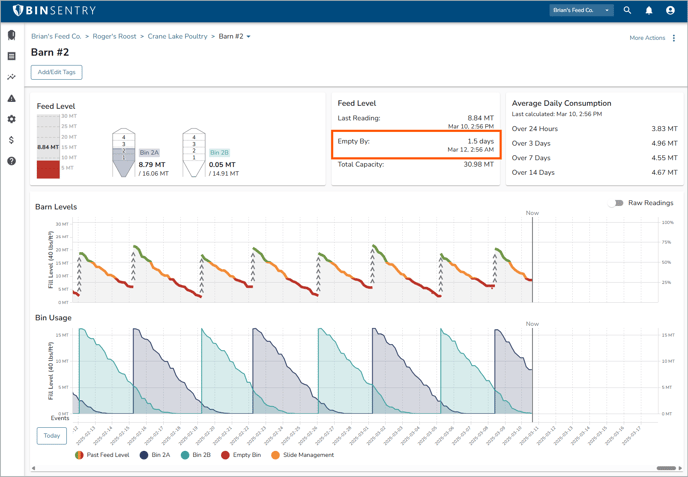
Task: Toggle Bin 2A legend color swatch
Action: 144,455
